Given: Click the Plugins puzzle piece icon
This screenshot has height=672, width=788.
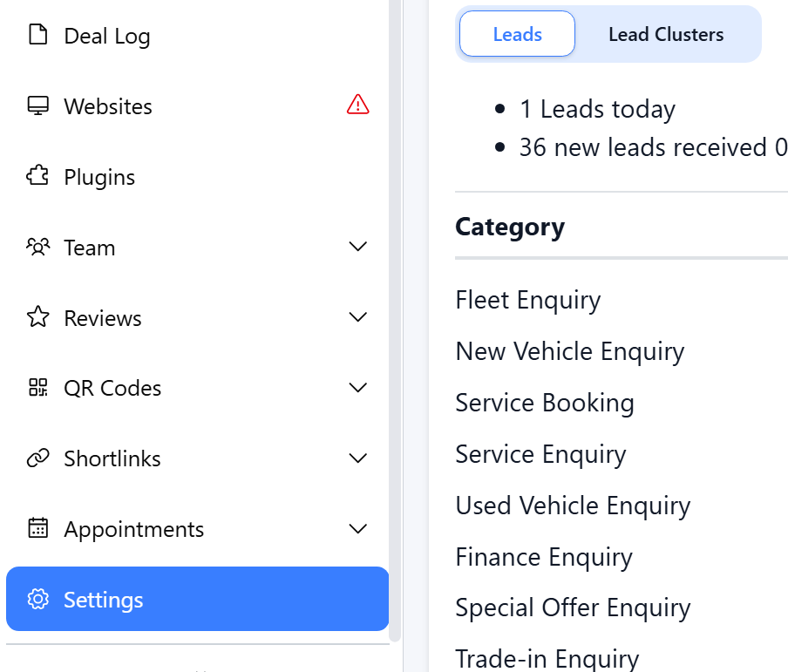Looking at the screenshot, I should click(x=37, y=177).
